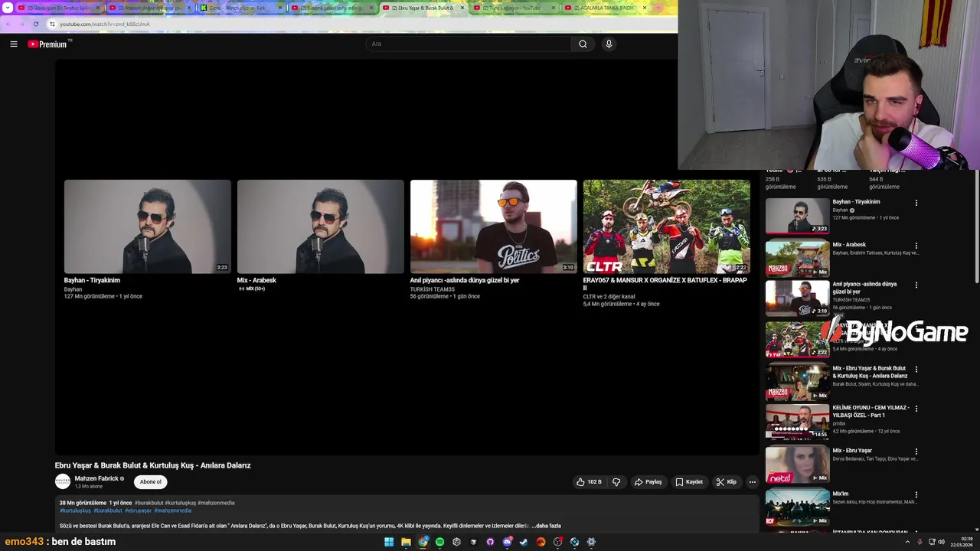Screen dimensions: 980x551
Task: Click the taskbar volume speaker icon
Action: coord(942,542)
